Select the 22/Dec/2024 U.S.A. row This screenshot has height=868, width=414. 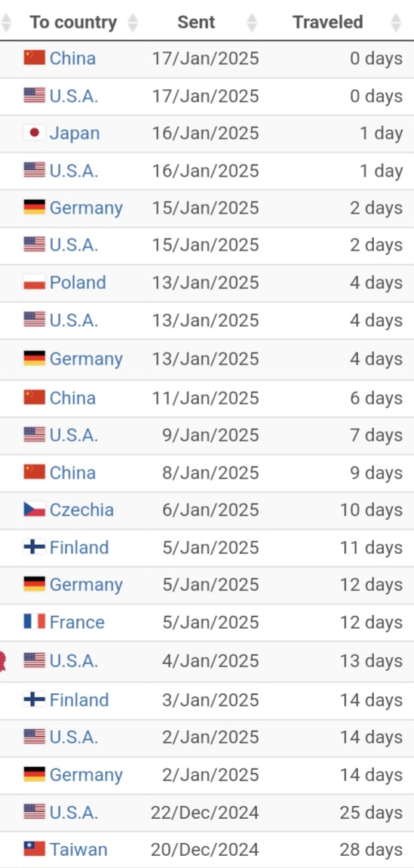tap(207, 812)
